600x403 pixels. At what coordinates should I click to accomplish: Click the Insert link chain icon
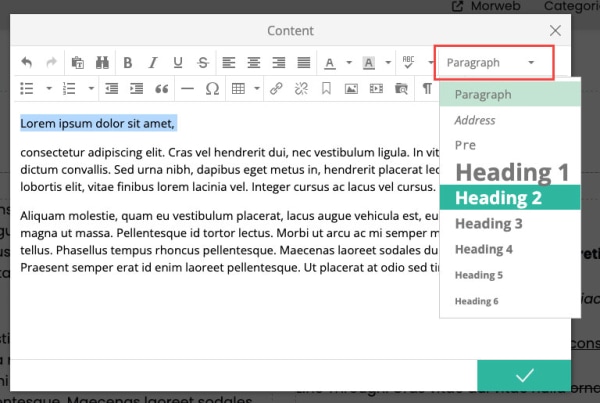(276, 88)
